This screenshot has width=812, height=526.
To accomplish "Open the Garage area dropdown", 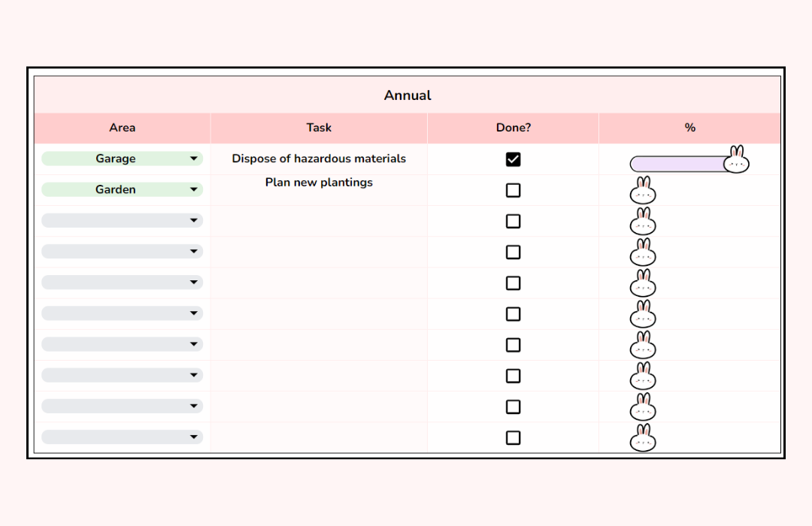I will click(x=122, y=159).
